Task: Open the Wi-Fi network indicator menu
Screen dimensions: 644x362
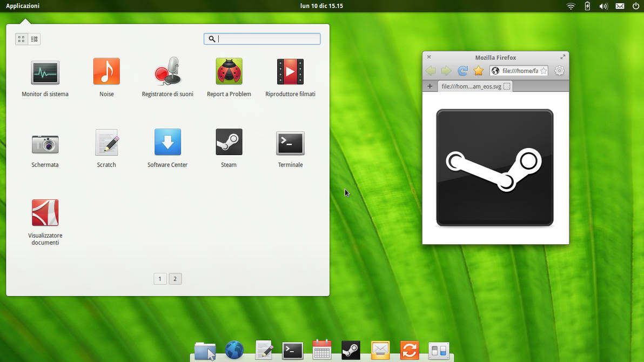Action: click(x=571, y=6)
